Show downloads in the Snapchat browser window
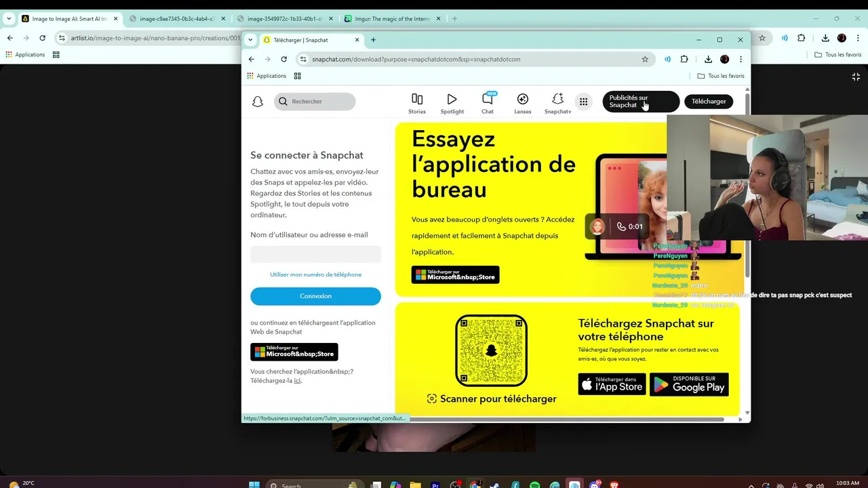 (x=708, y=59)
